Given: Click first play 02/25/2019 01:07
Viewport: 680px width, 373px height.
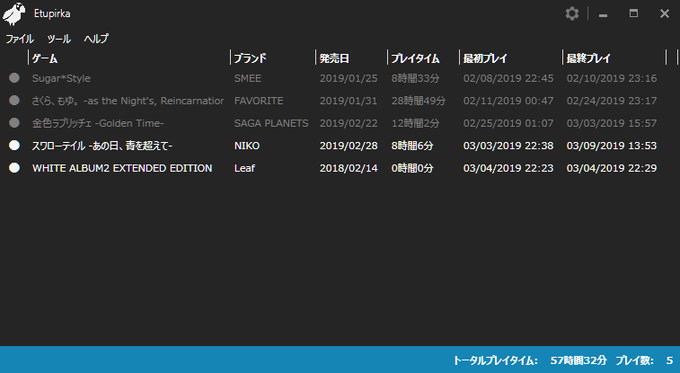Looking at the screenshot, I should pos(508,123).
